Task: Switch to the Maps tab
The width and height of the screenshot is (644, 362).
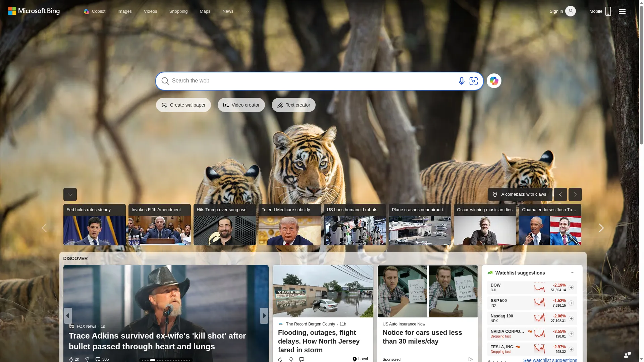Action: [205, 11]
